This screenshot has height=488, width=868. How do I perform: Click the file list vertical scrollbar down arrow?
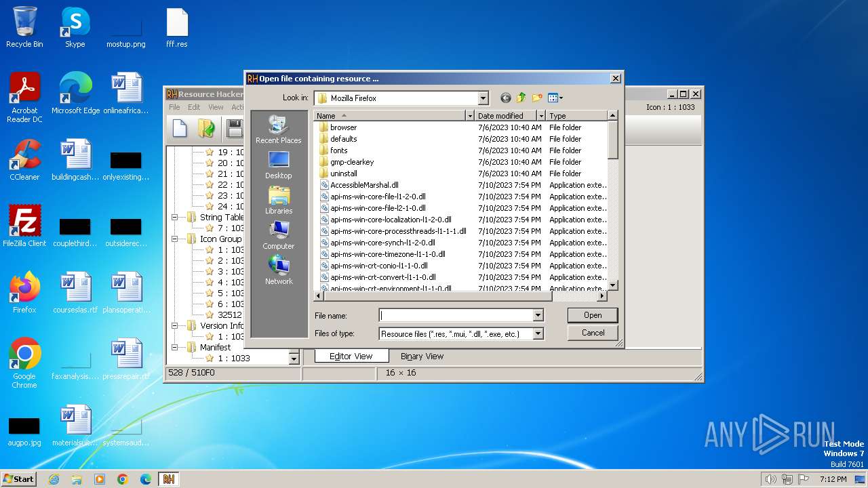(613, 285)
